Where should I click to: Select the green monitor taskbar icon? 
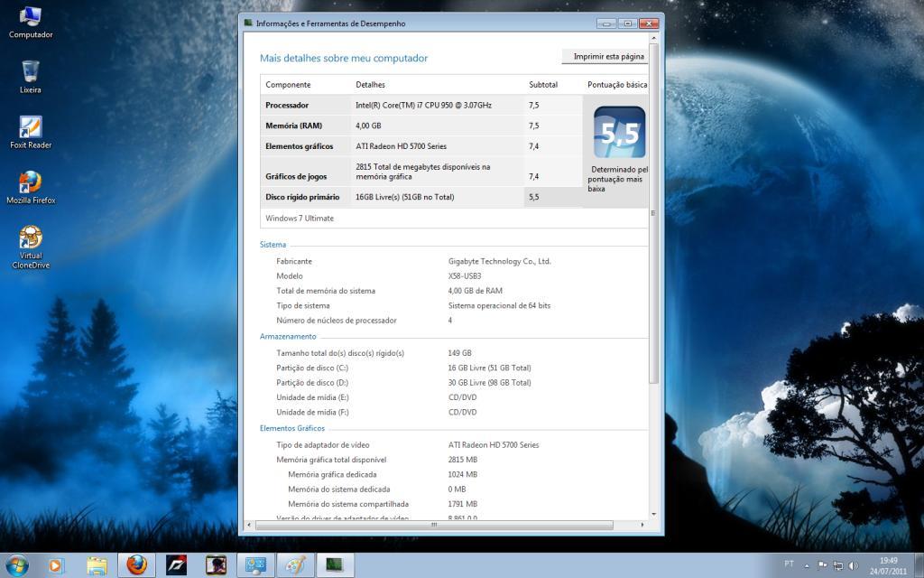click(x=335, y=565)
